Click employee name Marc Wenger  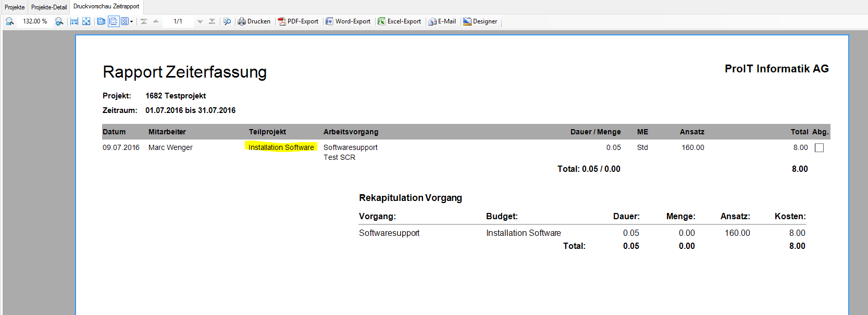coord(170,147)
